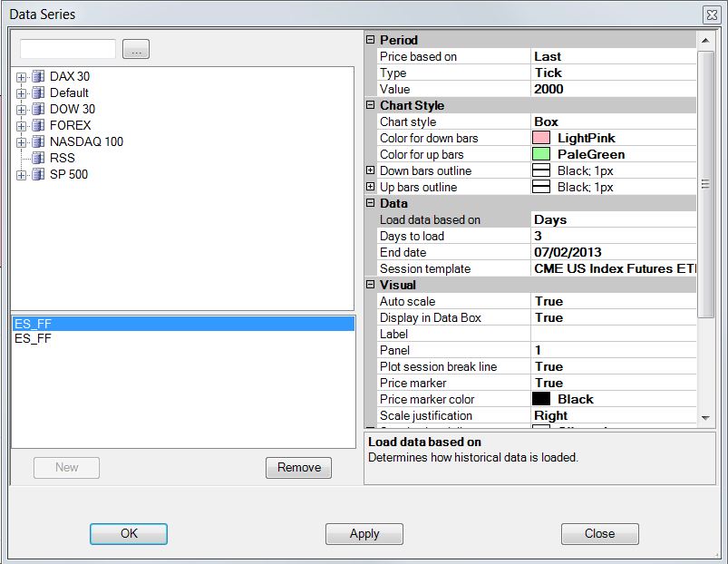728x564 pixels.
Task: Collapse the Period property section
Action: tap(370, 40)
